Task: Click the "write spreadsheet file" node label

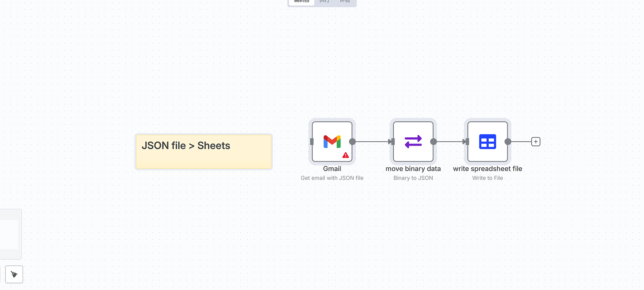Action: pyautogui.click(x=488, y=169)
